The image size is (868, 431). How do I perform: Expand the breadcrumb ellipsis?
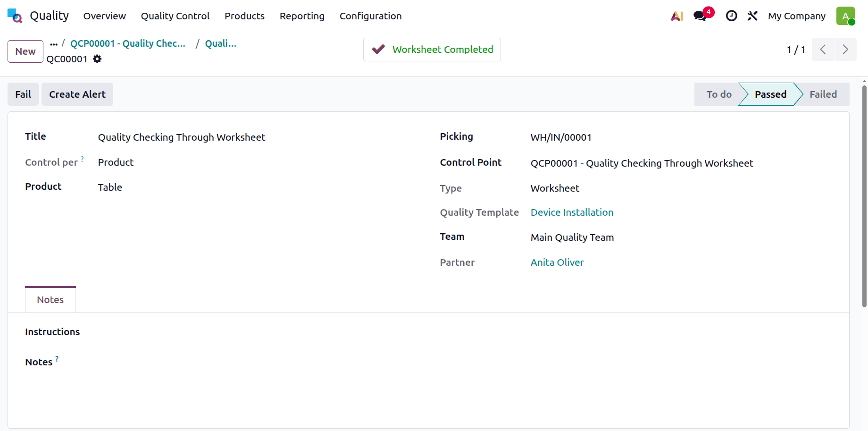point(54,44)
